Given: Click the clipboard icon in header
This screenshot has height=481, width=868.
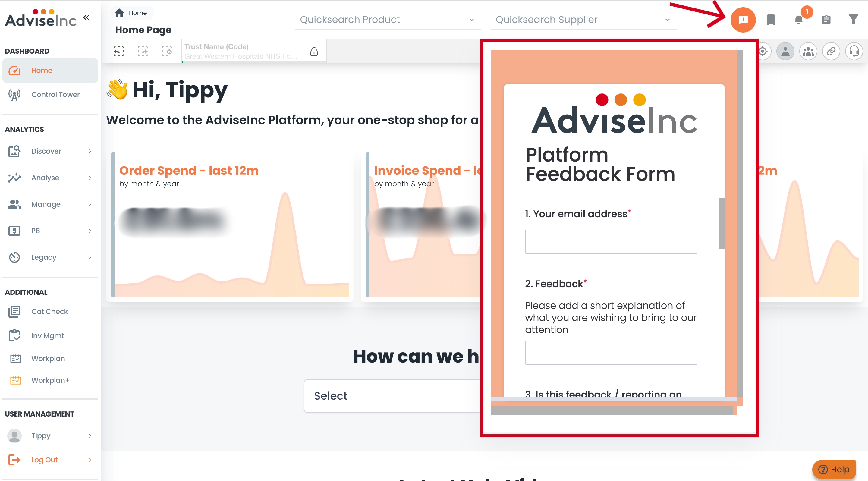Looking at the screenshot, I should point(826,20).
